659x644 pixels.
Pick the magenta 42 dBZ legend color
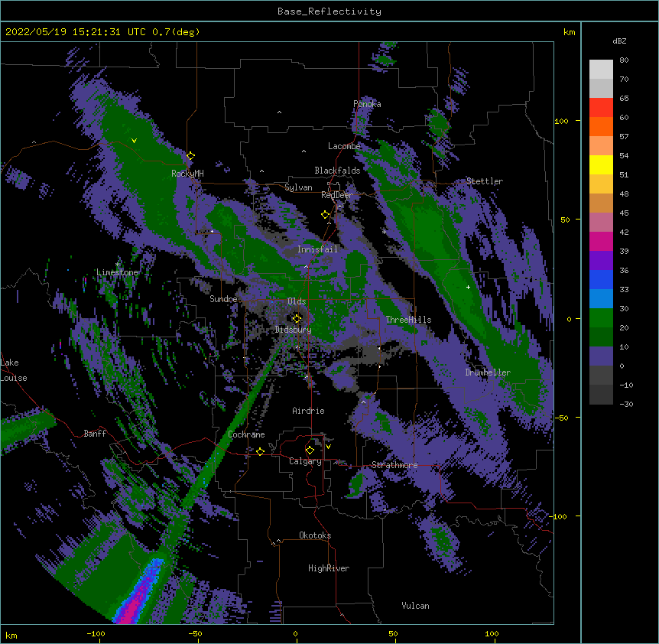pos(601,241)
